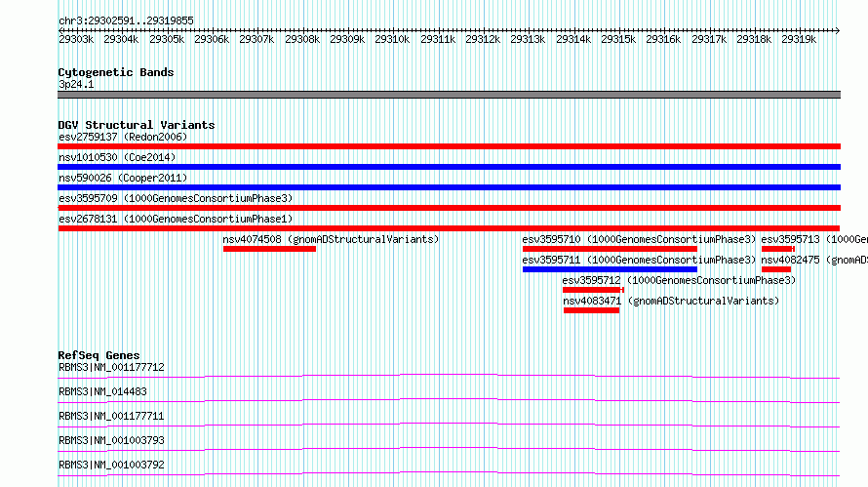
Task: Select the blue esv3595711 variant bar
Action: tap(610, 269)
